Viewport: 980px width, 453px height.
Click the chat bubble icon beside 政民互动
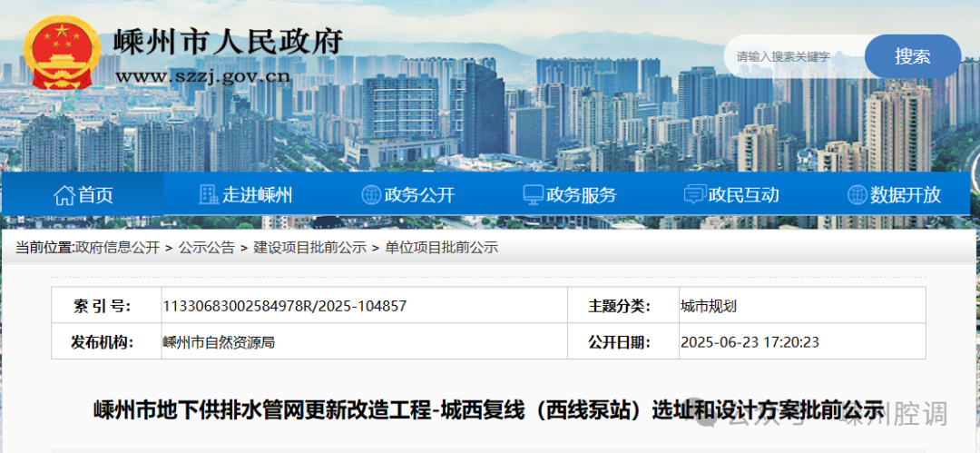694,195
